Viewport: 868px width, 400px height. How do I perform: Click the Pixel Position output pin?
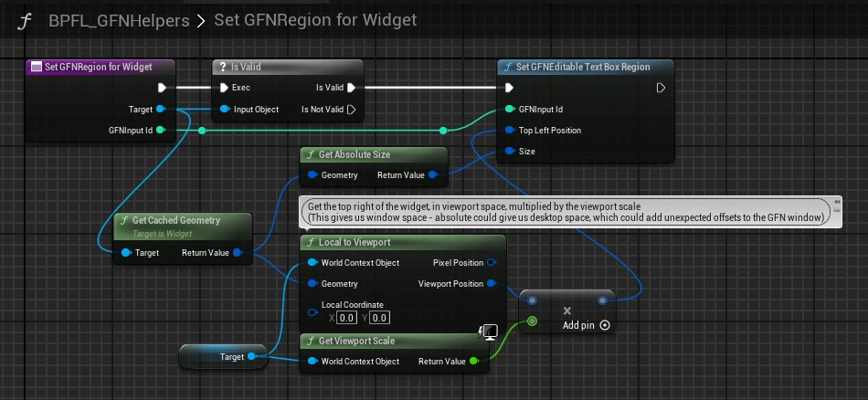[x=492, y=263]
